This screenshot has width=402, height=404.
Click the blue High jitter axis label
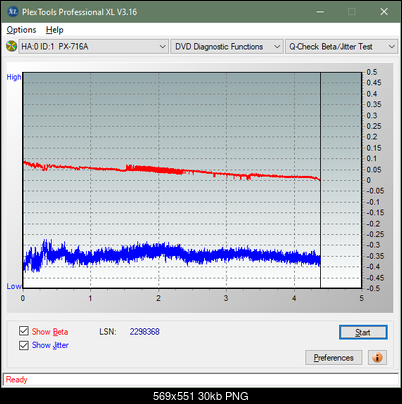(x=14, y=77)
